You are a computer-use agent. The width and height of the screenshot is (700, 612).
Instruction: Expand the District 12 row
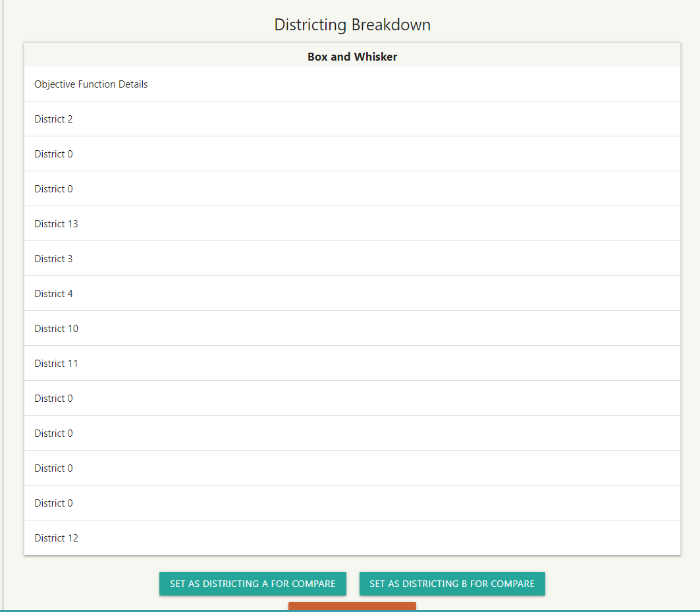coord(56,538)
